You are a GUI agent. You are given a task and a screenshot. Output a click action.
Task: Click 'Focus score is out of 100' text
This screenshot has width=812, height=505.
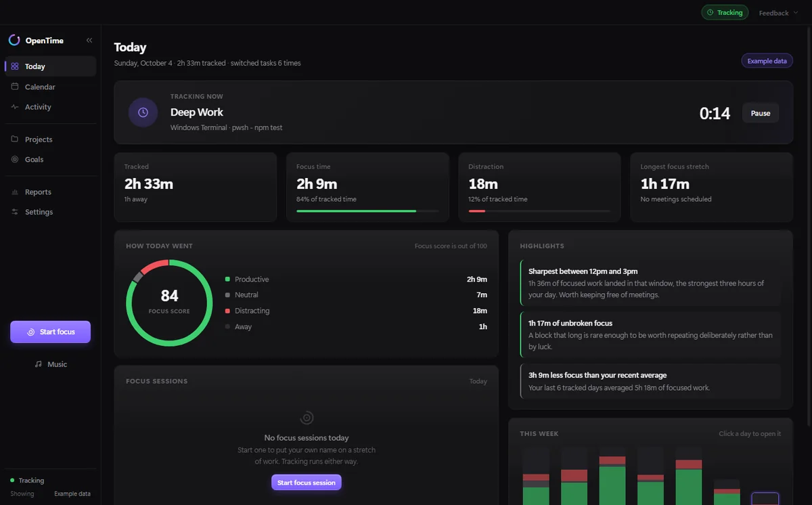click(x=451, y=246)
